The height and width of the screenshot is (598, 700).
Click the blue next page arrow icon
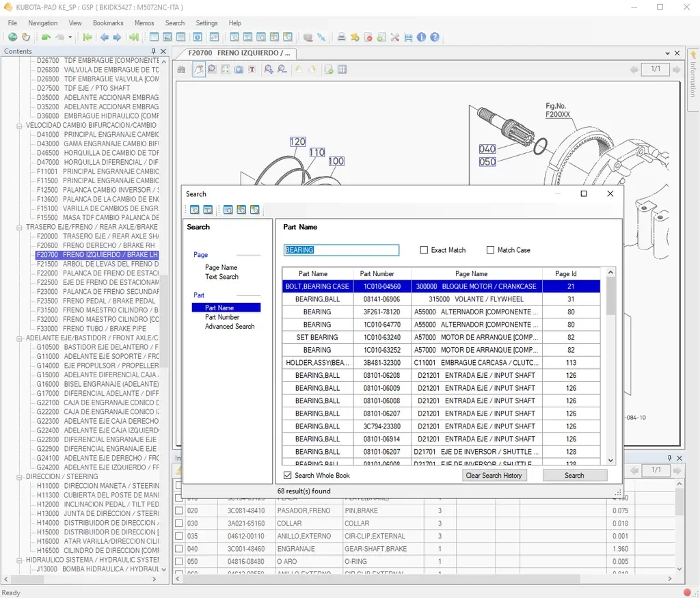[117, 38]
